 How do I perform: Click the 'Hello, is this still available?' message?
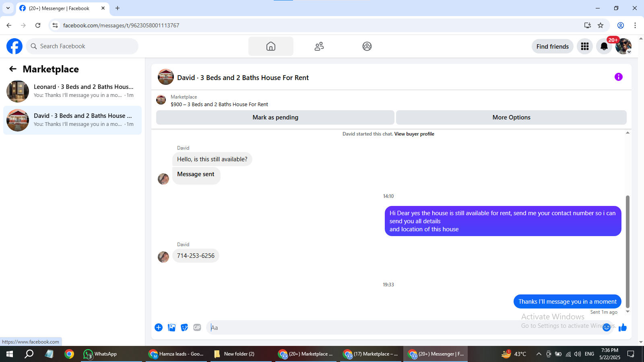212,159
